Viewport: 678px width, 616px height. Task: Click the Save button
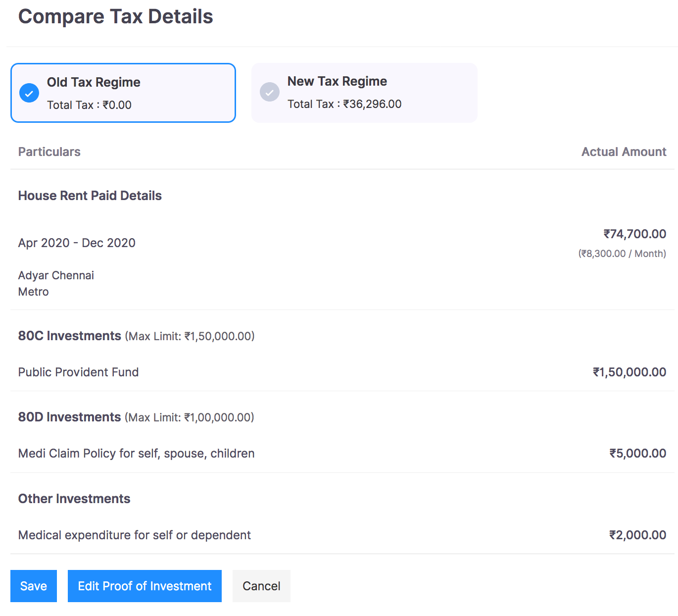click(34, 586)
